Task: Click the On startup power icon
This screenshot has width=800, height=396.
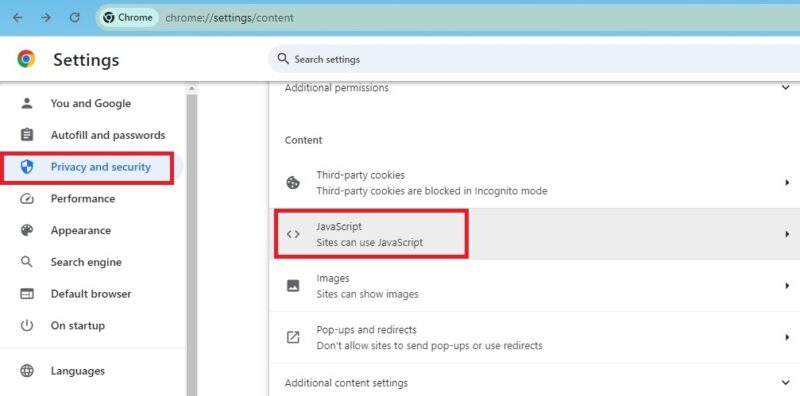Action: 27,325
